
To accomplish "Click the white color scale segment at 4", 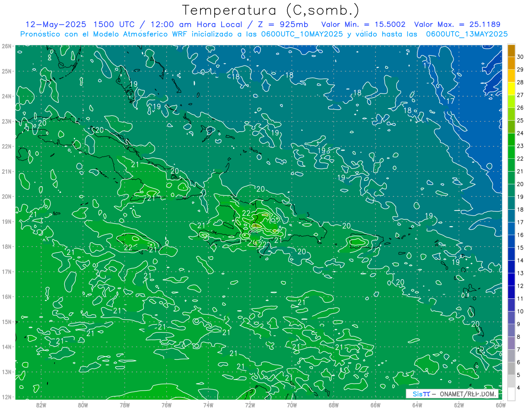I will [x=511, y=394].
